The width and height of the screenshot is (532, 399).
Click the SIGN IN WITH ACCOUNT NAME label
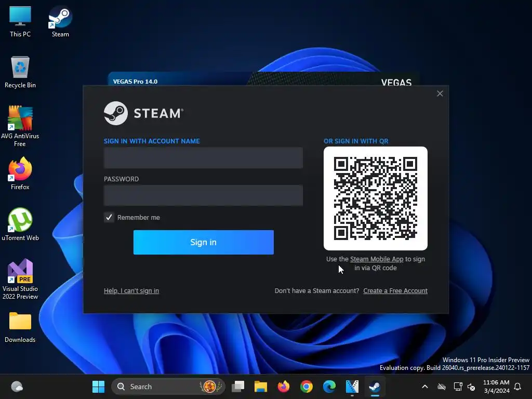click(x=152, y=141)
